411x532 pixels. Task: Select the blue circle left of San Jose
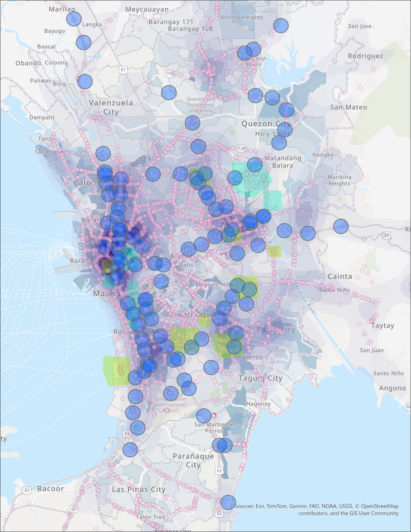(x=281, y=26)
